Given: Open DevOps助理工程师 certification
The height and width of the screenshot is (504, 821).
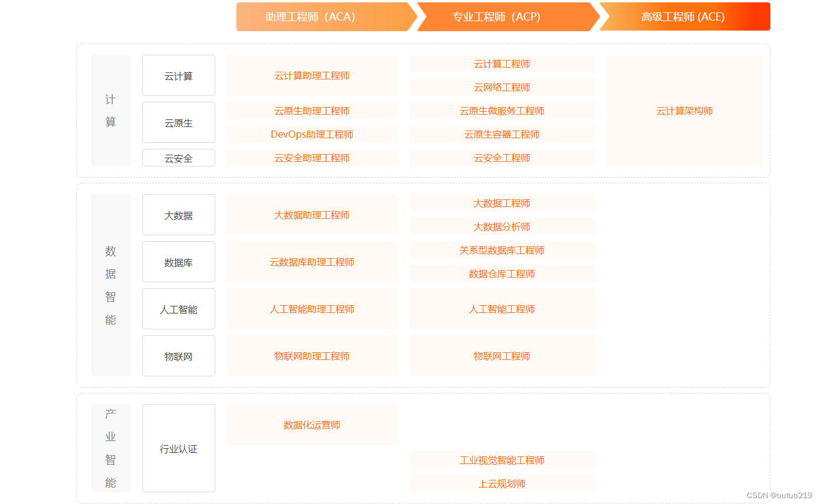Looking at the screenshot, I should tap(312, 134).
